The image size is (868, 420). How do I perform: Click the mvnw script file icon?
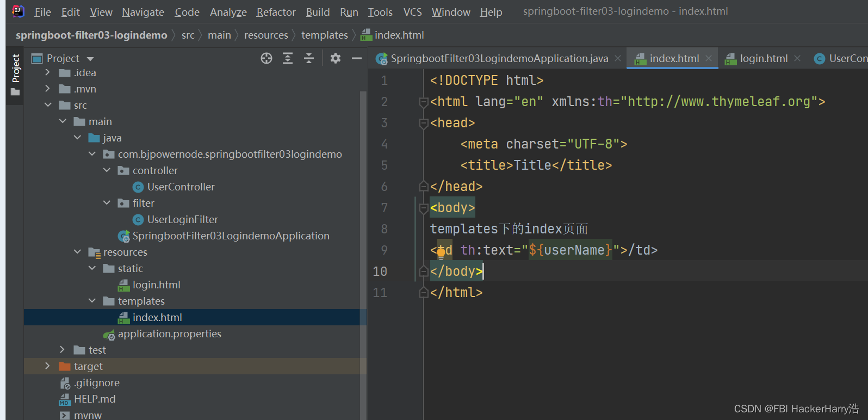(x=65, y=416)
